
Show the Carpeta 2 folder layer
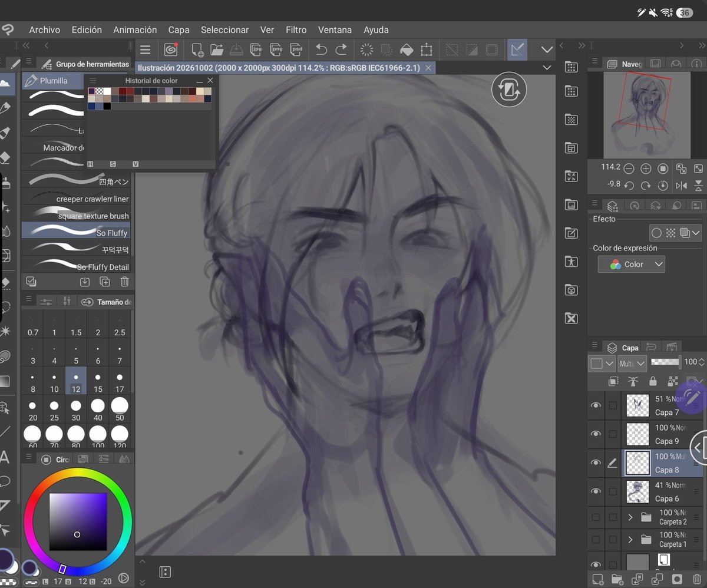coord(596,517)
